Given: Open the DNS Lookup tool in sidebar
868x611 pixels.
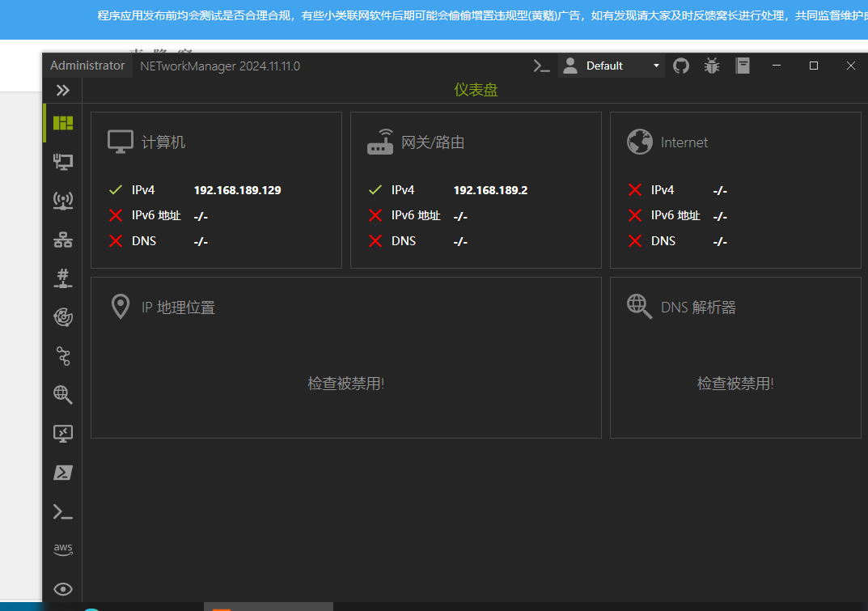Looking at the screenshot, I should click(x=62, y=395).
